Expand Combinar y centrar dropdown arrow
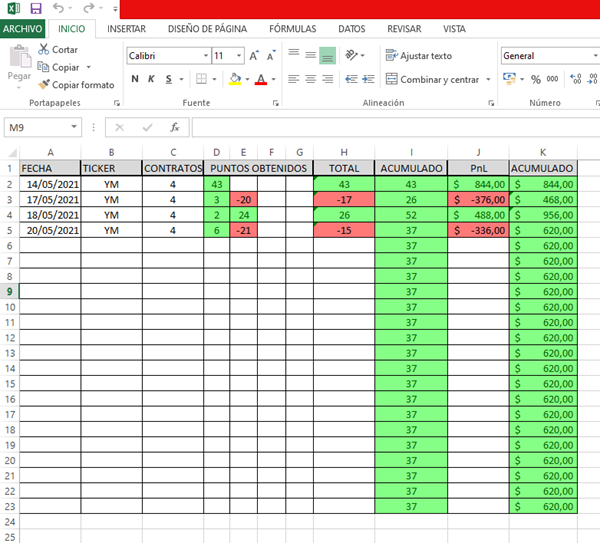The width and height of the screenshot is (600, 543). 488,80
